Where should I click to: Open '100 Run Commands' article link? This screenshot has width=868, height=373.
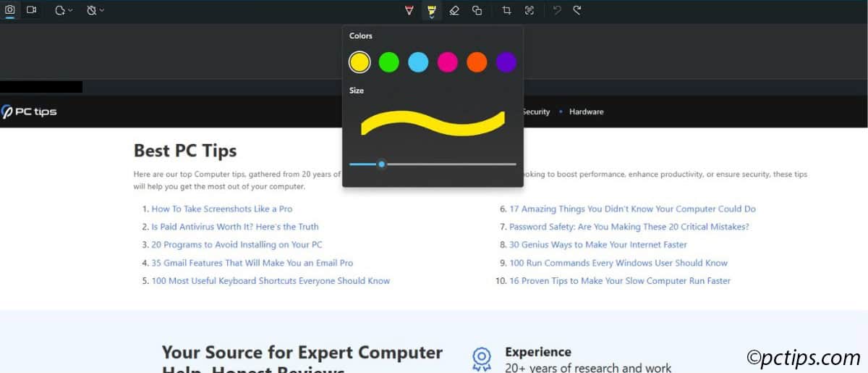tap(618, 263)
